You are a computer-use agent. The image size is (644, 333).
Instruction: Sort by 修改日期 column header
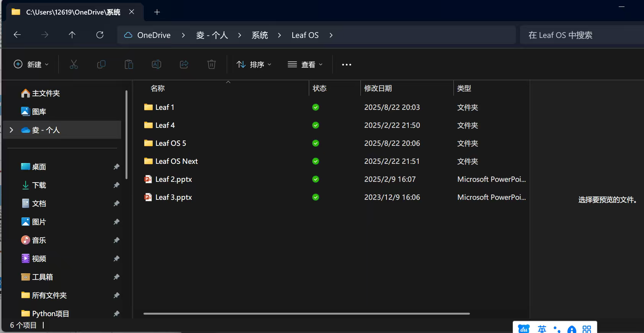pos(378,88)
